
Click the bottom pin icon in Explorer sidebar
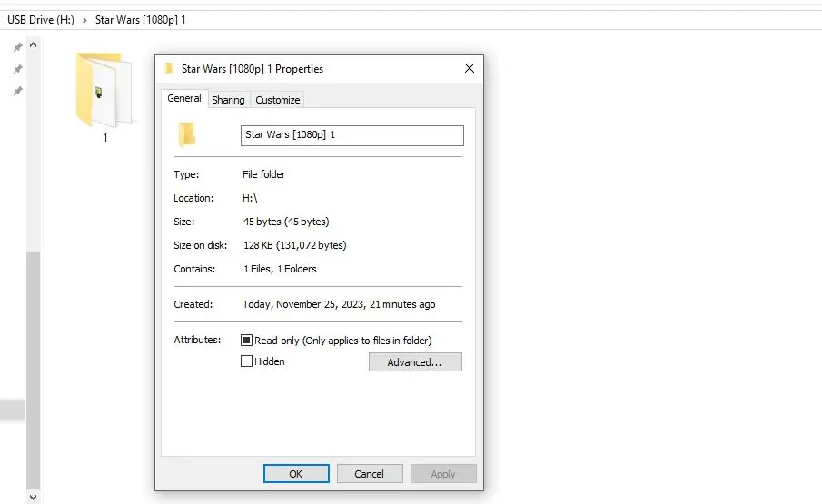[x=18, y=91]
